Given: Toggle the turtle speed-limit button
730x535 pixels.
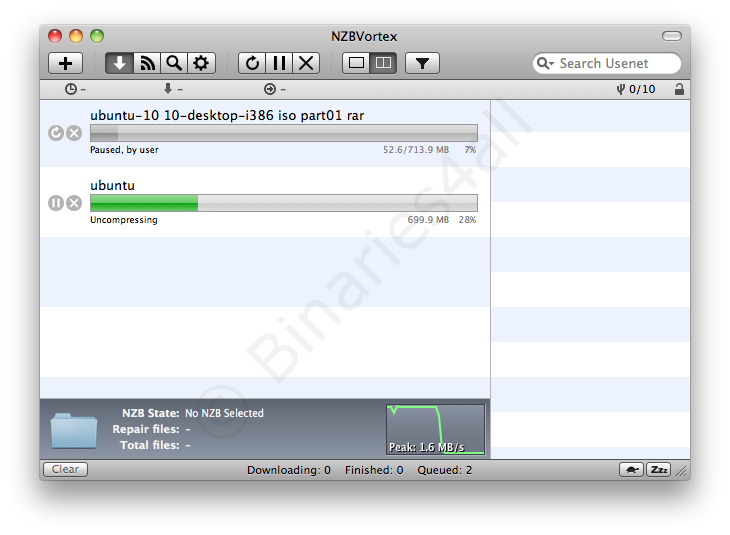Looking at the screenshot, I should tap(631, 469).
